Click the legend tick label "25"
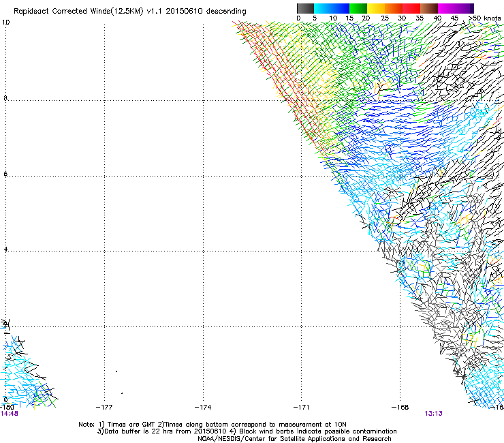This screenshot has width=504, height=443. [x=385, y=18]
